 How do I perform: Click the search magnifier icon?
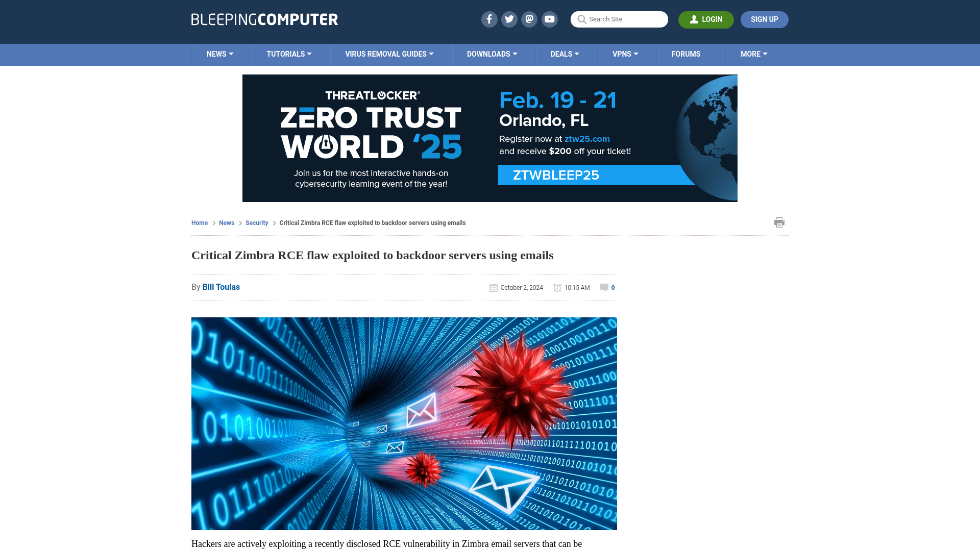point(581,19)
